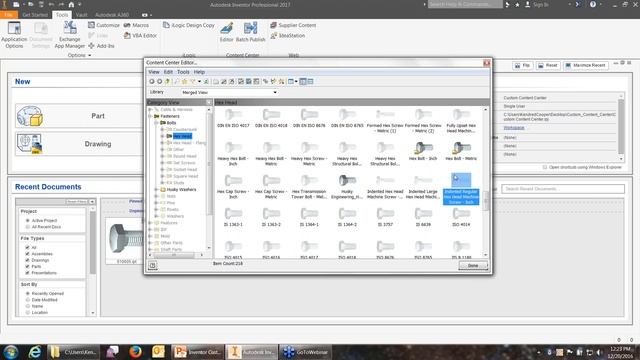Collapse the Fasteners tree node
640x360 pixels.
pos(150,116)
